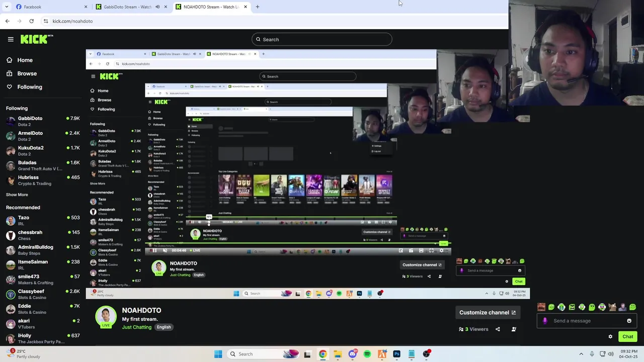
Task: Click the system tray microphone icon
Action: coord(592,354)
